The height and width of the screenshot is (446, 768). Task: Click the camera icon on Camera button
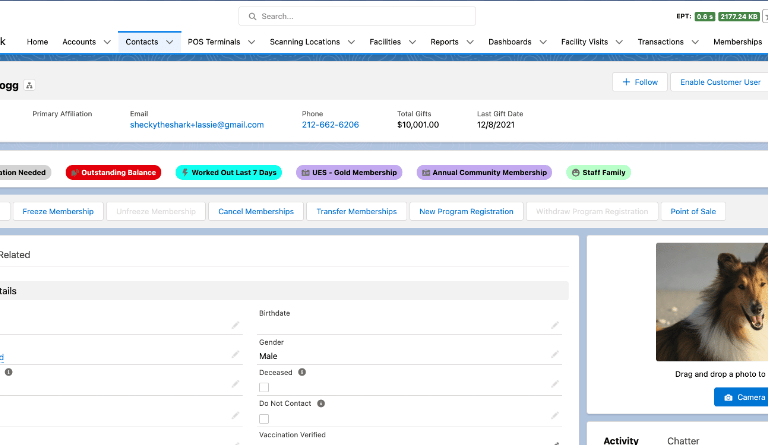coord(728,398)
